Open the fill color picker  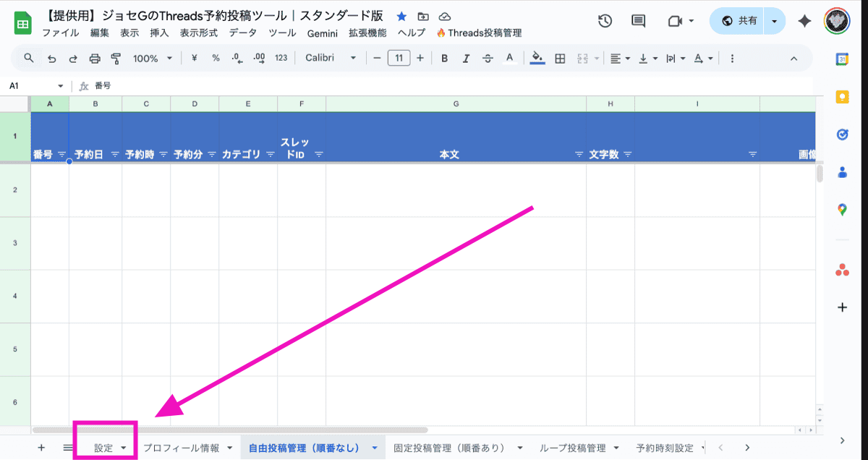(537, 58)
